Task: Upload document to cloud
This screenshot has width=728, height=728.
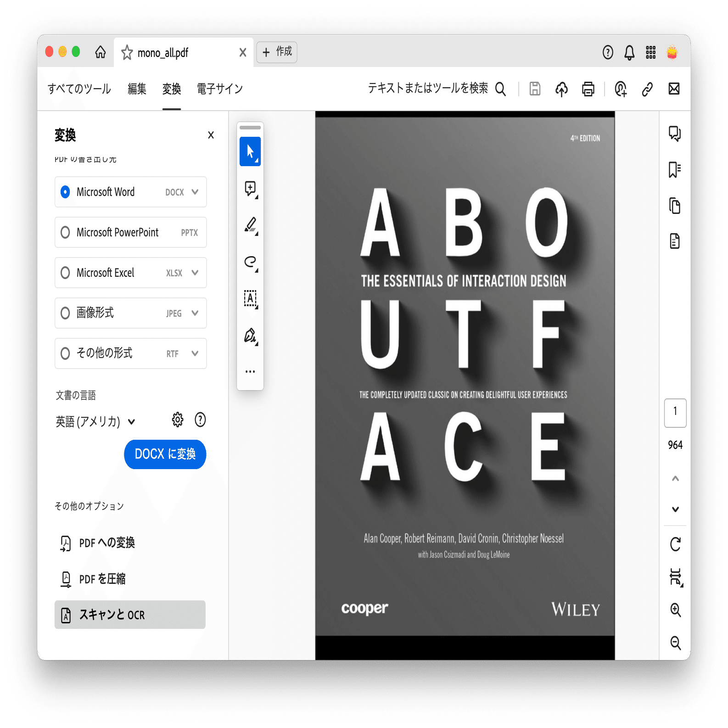Action: [x=561, y=89]
